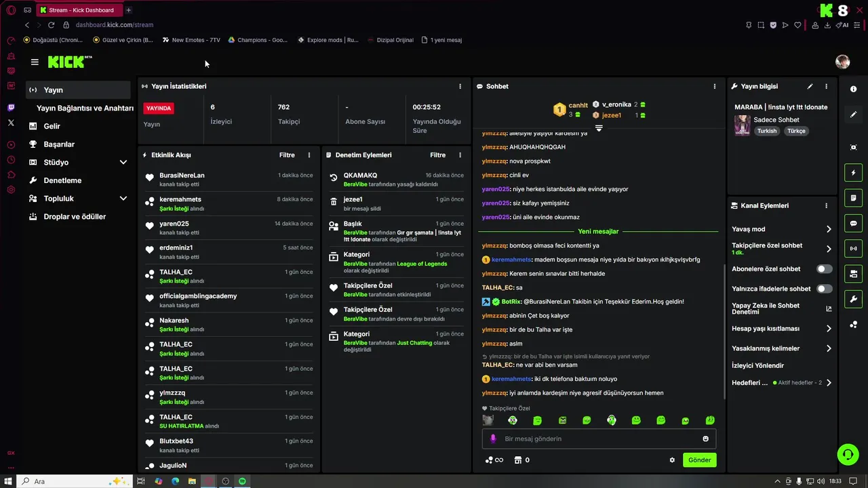The height and width of the screenshot is (488, 868).
Task: Toggle Abonelere özel sohbet switch
Action: click(x=824, y=269)
